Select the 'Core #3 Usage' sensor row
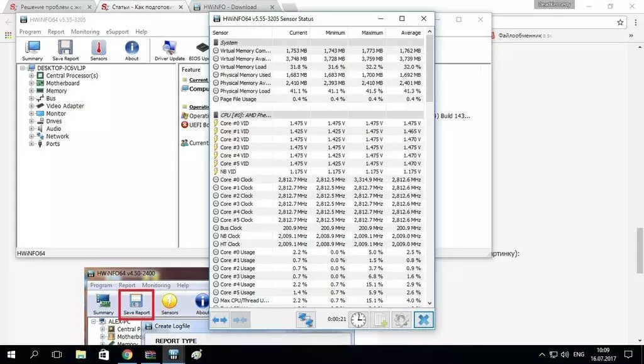Image resolution: width=644 pixels, height=364 pixels. pyautogui.click(x=318, y=276)
